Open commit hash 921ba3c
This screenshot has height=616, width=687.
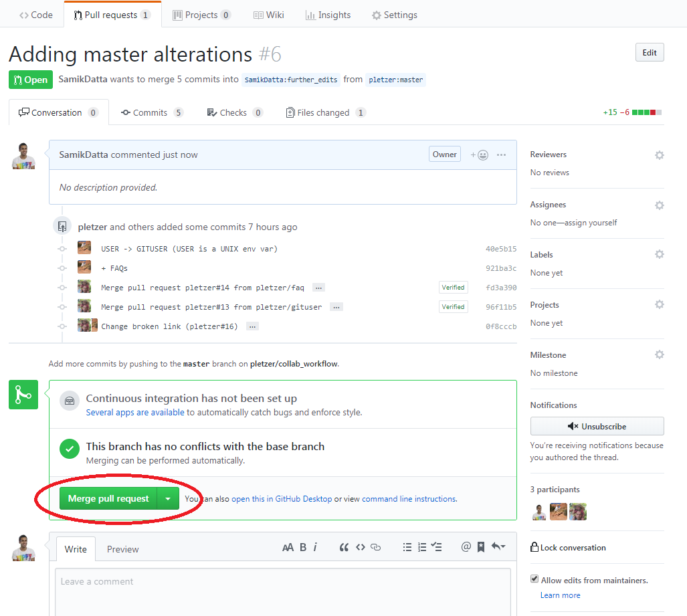tap(501, 268)
